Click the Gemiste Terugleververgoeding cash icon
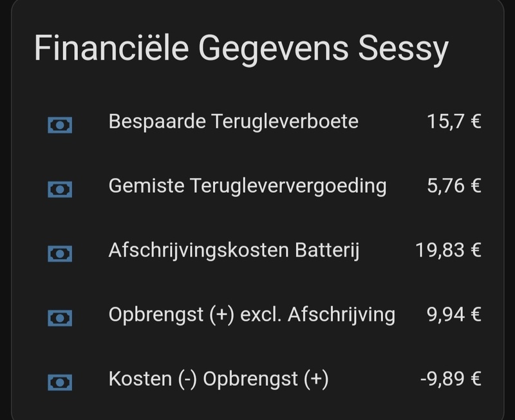Image resolution: width=515 pixels, height=420 pixels. pos(60,189)
